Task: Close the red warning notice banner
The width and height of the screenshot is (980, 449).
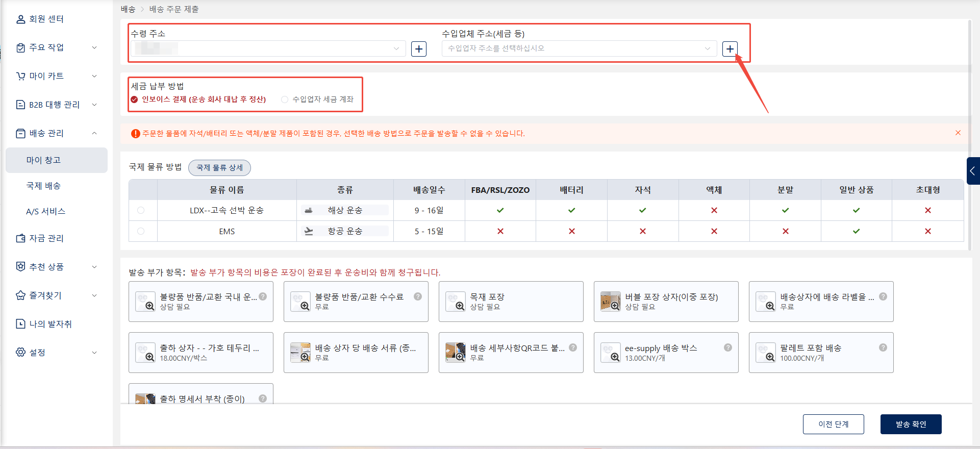Action: [x=958, y=133]
